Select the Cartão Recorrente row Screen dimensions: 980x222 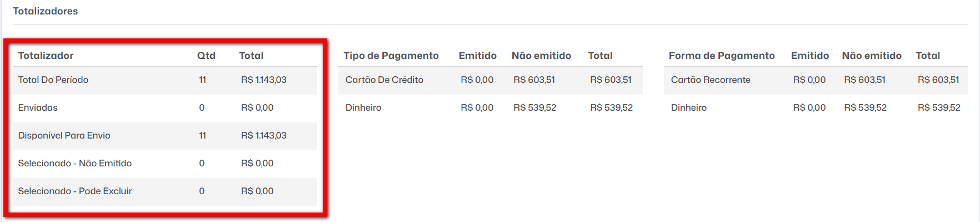point(816,80)
